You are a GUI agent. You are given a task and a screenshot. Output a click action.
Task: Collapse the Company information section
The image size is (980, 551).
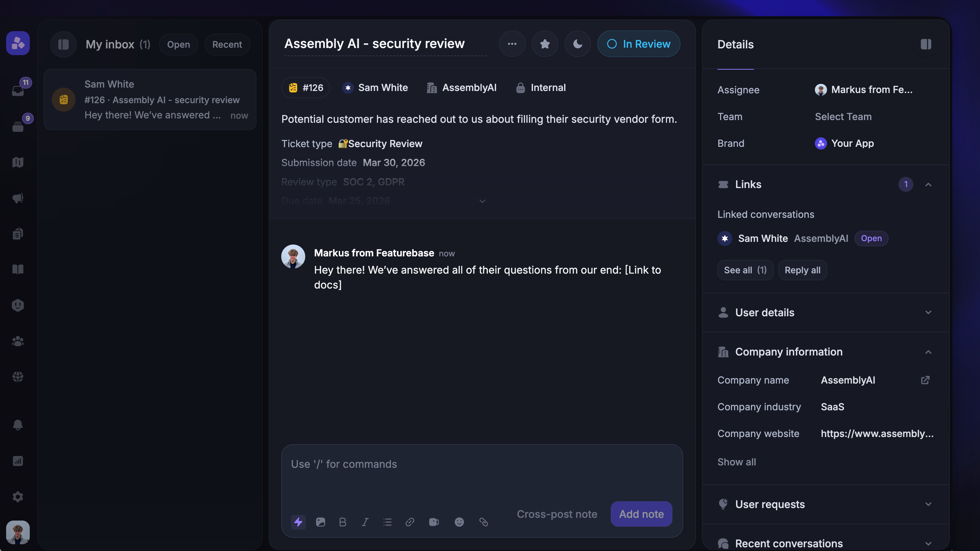[928, 352]
